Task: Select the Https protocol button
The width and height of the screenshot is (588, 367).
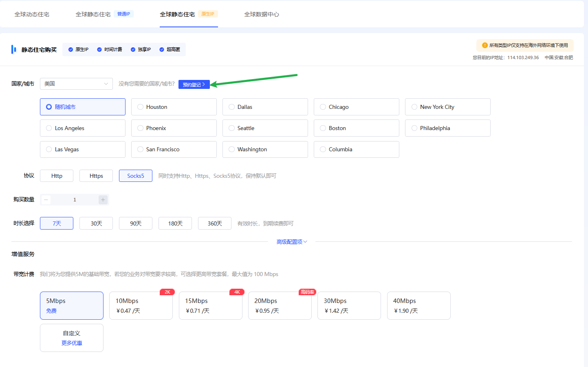Action: (96, 176)
